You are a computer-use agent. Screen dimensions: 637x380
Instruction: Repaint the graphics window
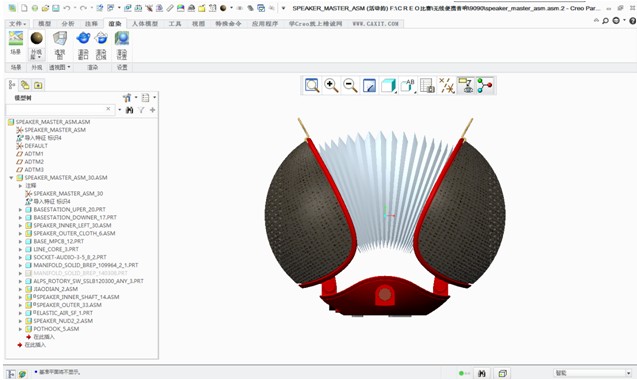click(369, 86)
